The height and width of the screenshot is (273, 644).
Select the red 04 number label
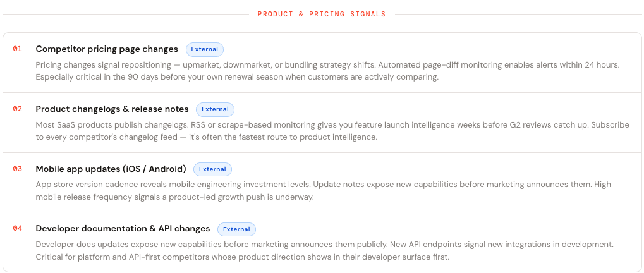[x=17, y=228]
